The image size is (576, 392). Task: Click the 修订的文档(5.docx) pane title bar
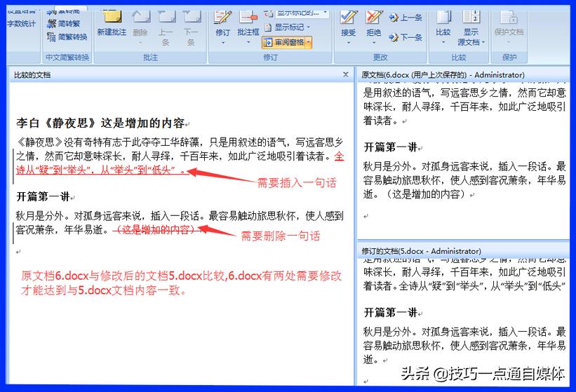[464, 251]
